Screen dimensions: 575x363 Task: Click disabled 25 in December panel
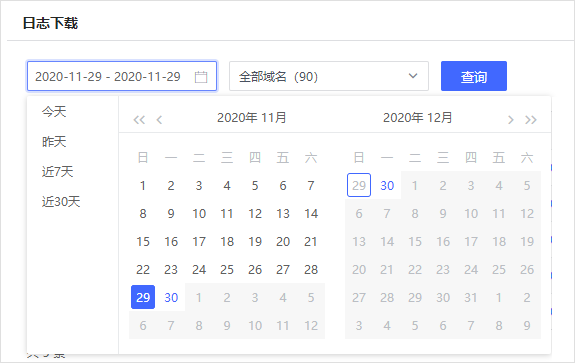coord(499,270)
